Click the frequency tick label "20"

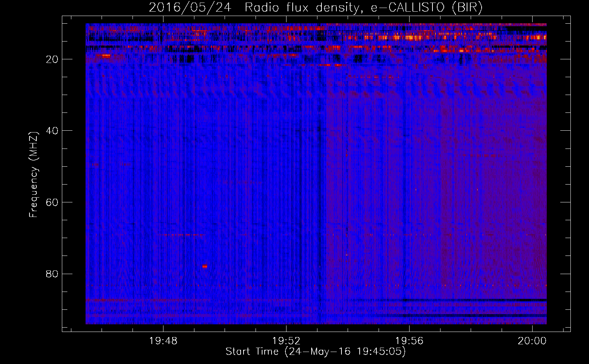tap(52, 59)
